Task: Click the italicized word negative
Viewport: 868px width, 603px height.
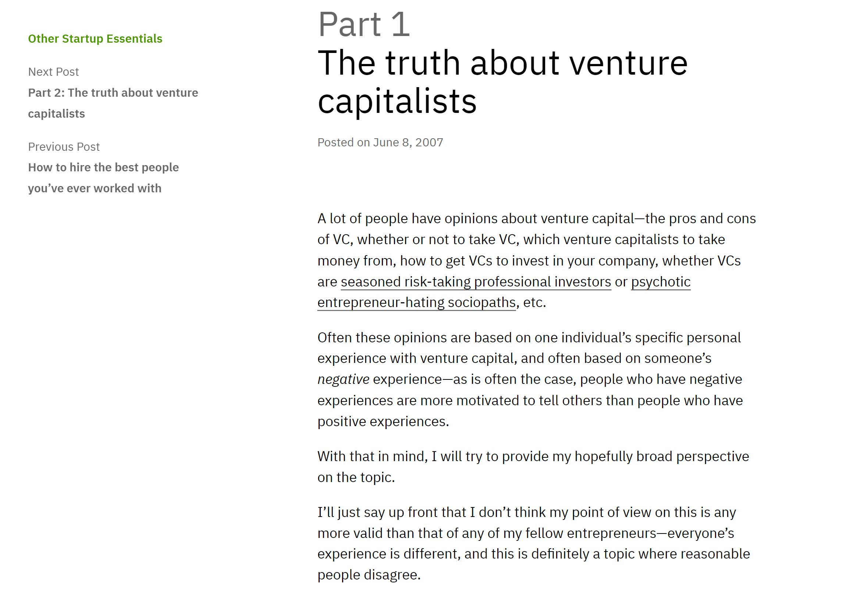Action: [343, 379]
